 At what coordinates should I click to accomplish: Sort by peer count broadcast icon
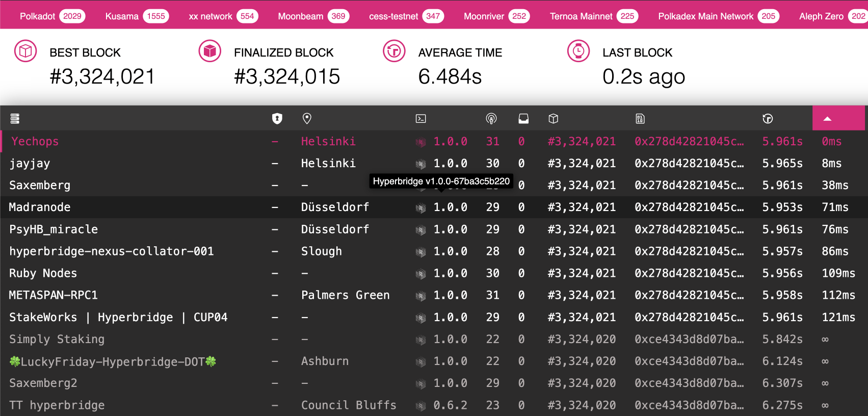tap(491, 119)
